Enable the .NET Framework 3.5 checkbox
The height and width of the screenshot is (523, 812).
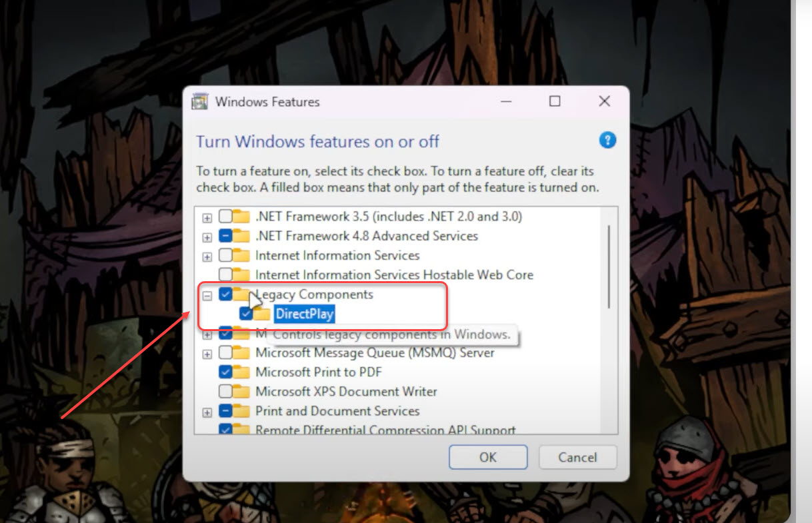pos(227,217)
